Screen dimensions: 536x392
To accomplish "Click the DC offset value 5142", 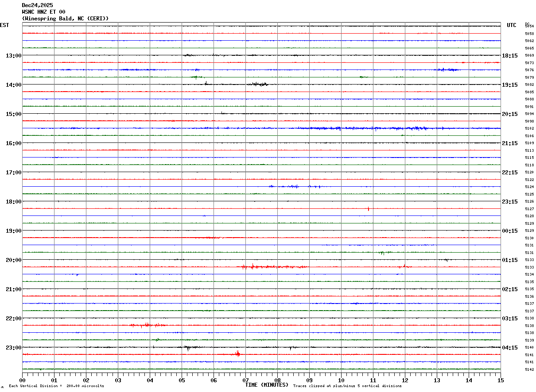I will tap(529, 370).
